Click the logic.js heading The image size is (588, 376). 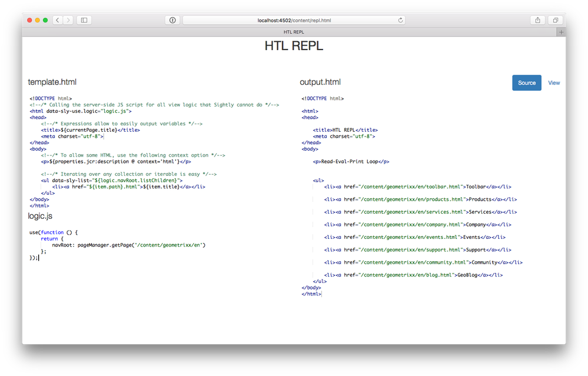click(x=41, y=217)
